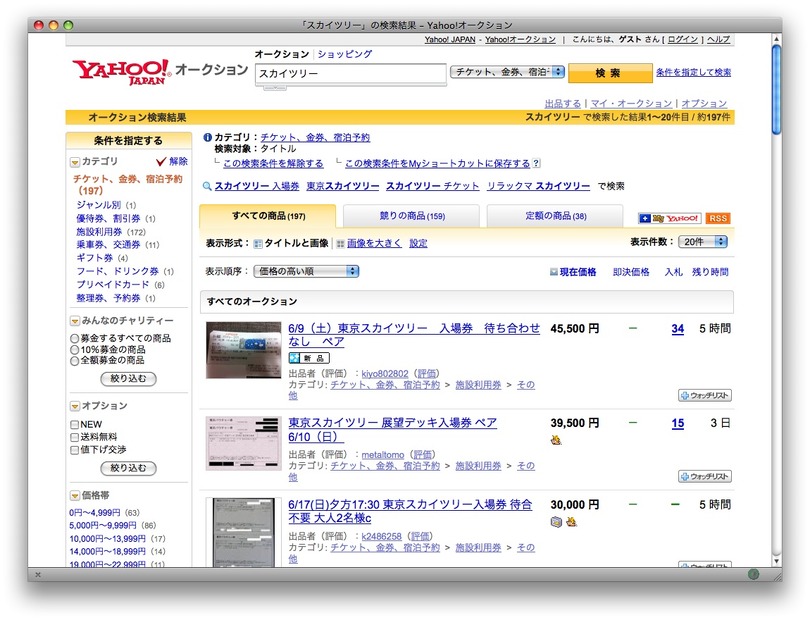
Task: Select the ショッピング search tab
Action: pos(345,54)
